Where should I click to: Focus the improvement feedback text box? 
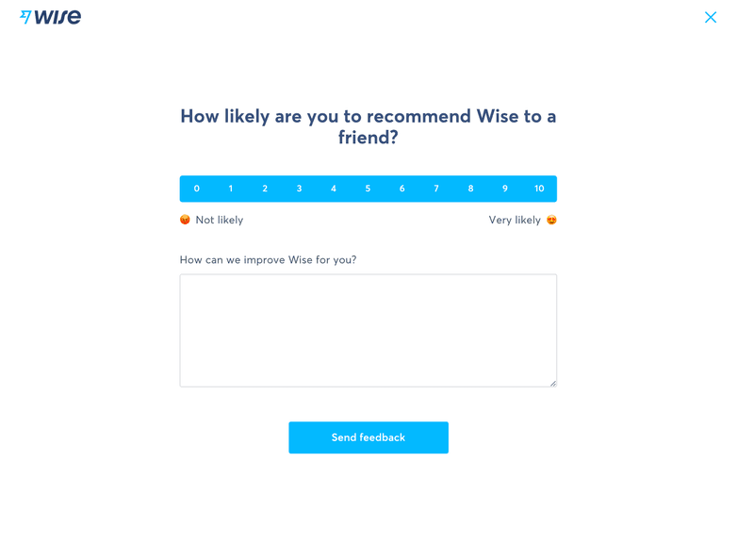(368, 330)
